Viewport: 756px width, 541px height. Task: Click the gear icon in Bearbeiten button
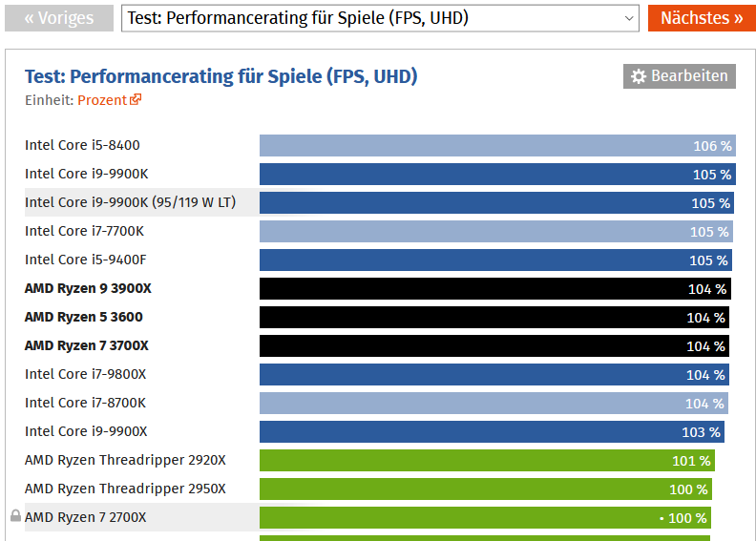(639, 76)
